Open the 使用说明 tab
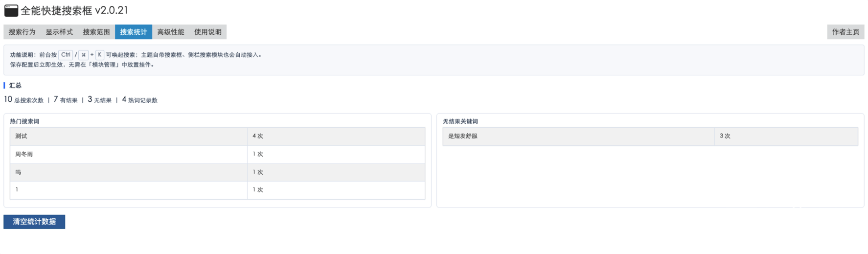Screen dimensions: 868x254 pyautogui.click(x=208, y=32)
